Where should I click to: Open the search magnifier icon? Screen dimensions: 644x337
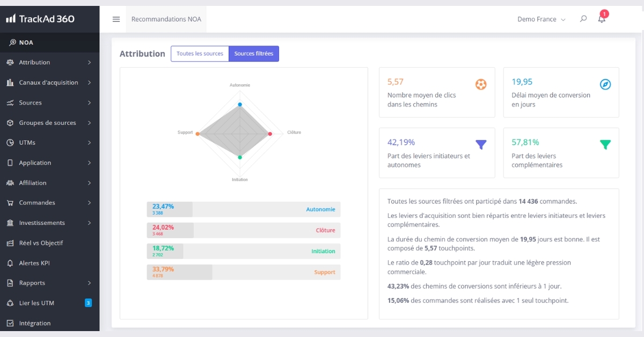coord(583,19)
